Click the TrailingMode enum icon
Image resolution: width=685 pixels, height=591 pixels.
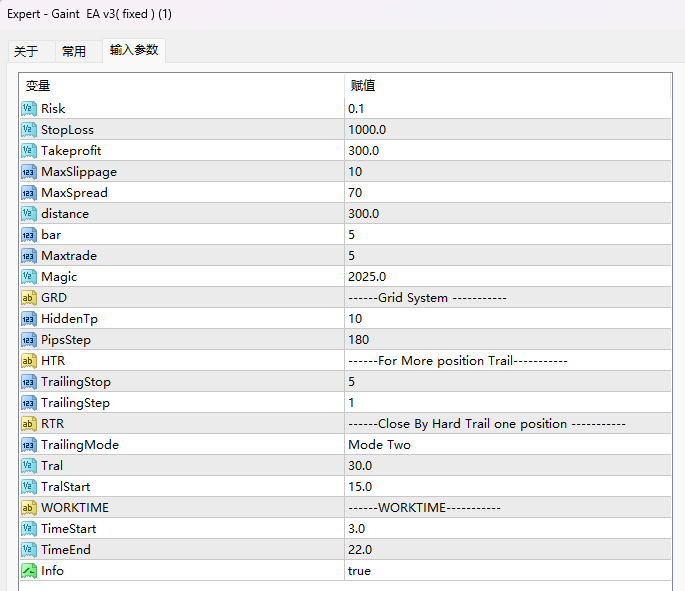[x=29, y=444]
